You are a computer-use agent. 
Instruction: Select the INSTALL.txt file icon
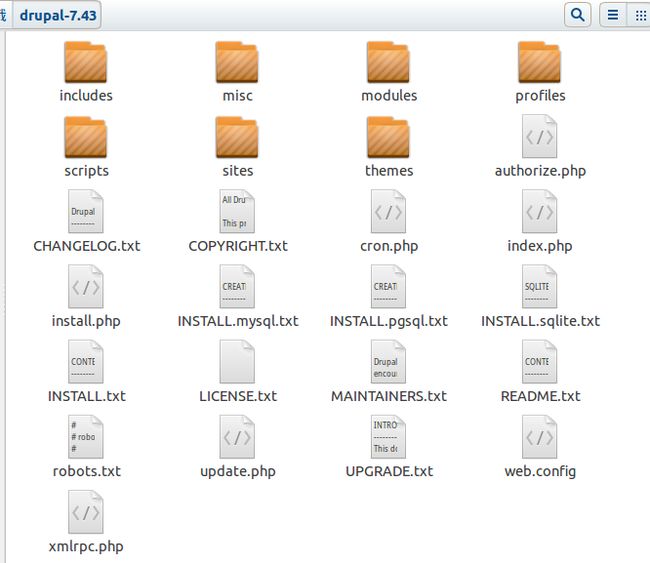(x=85, y=362)
